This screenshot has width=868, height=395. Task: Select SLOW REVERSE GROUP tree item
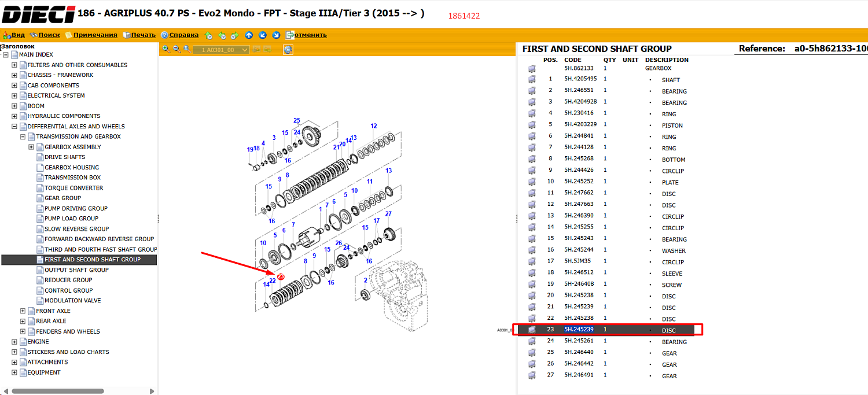tap(77, 229)
